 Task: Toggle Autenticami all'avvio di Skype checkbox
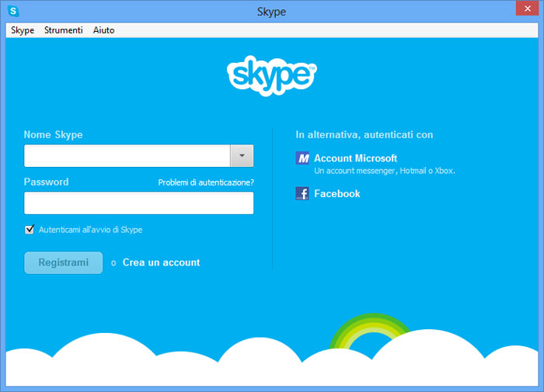[x=30, y=230]
